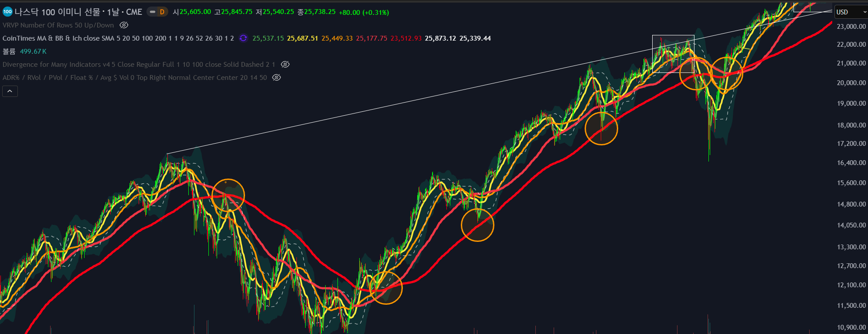Viewport: 868px width, 334px height.
Task: Toggle visibility of ADR% / RVol indicator
Action: coord(276,78)
